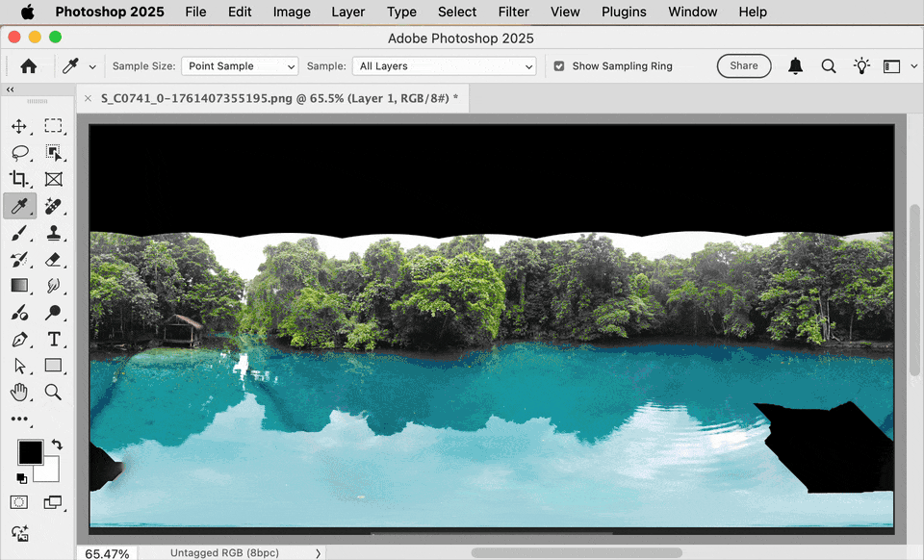Click the Share button
This screenshot has width=924, height=560.
point(743,65)
